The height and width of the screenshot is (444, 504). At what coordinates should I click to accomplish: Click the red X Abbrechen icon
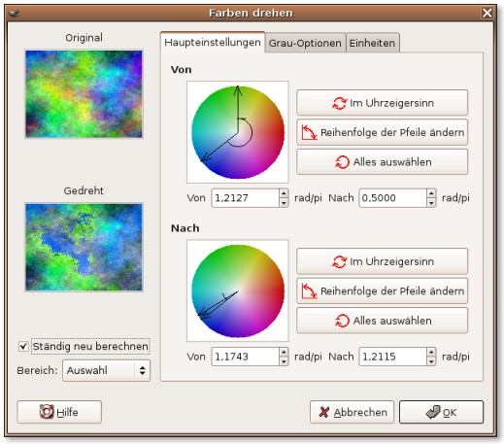324,412
